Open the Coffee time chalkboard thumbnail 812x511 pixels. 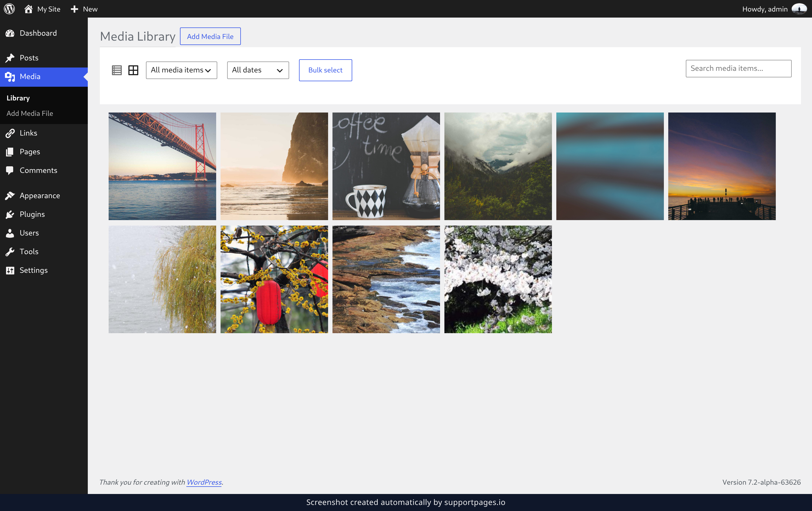point(386,166)
